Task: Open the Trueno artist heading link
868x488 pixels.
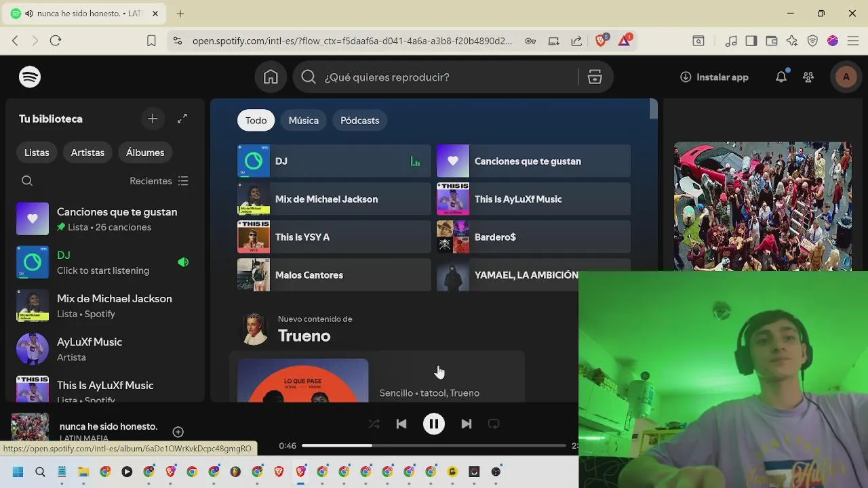Action: [304, 336]
